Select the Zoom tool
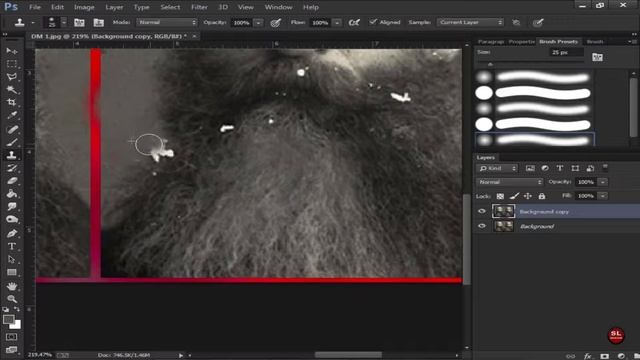The height and width of the screenshot is (360, 640). tap(11, 299)
